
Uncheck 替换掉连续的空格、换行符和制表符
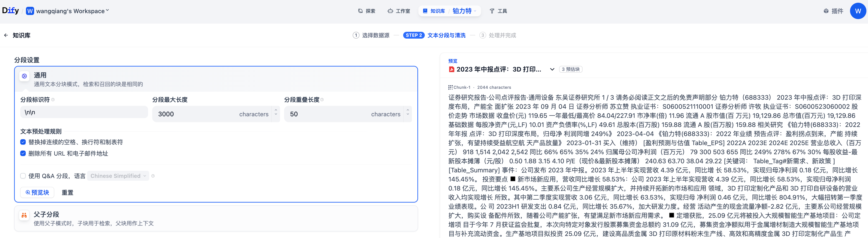point(23,142)
